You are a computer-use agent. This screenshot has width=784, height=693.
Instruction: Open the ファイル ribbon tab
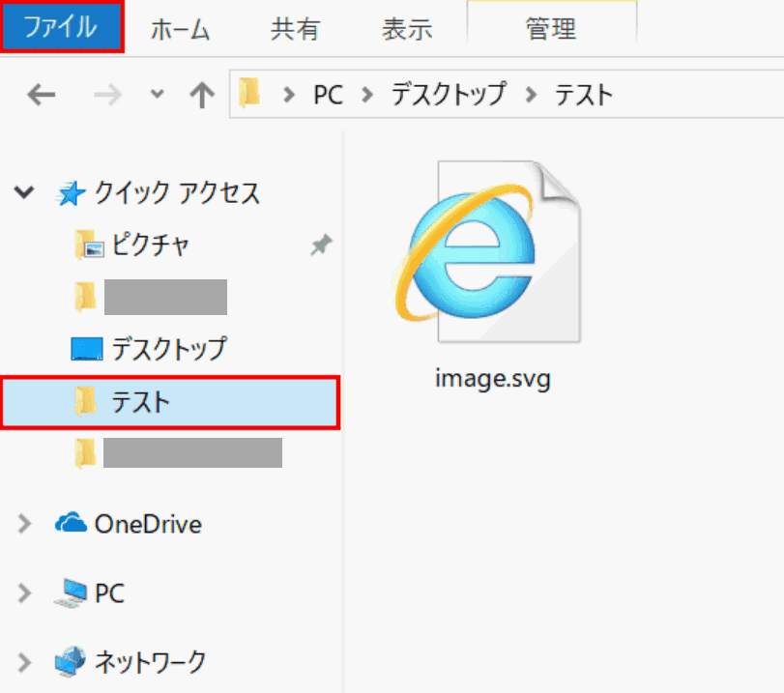(61, 26)
